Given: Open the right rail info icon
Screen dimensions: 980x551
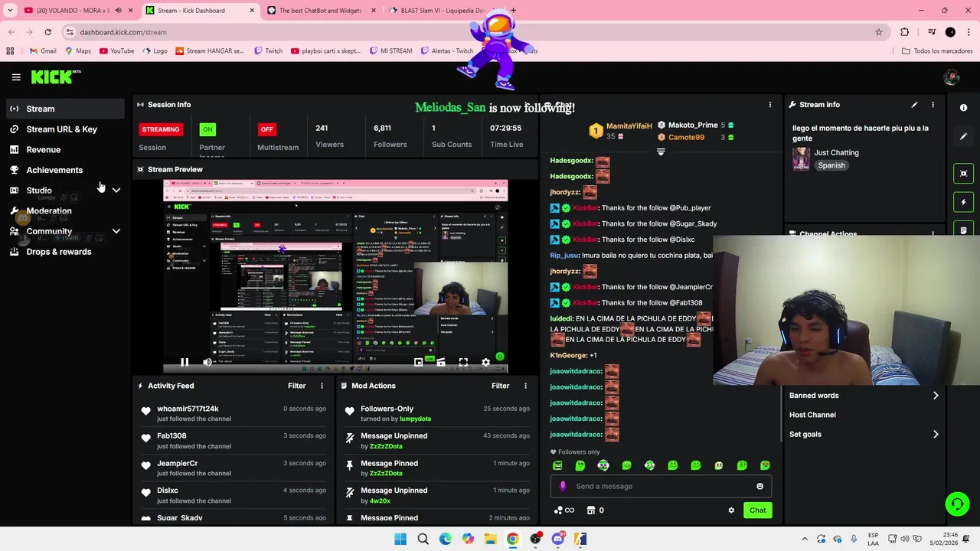Looking at the screenshot, I should 963,108.
